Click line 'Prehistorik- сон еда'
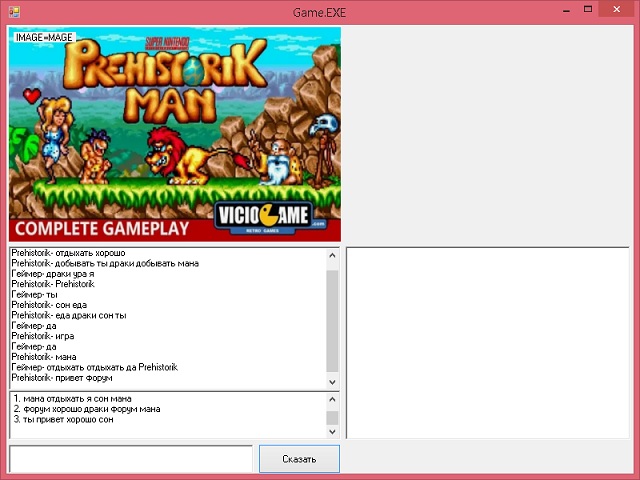The width and height of the screenshot is (640, 480). pyautogui.click(x=49, y=305)
